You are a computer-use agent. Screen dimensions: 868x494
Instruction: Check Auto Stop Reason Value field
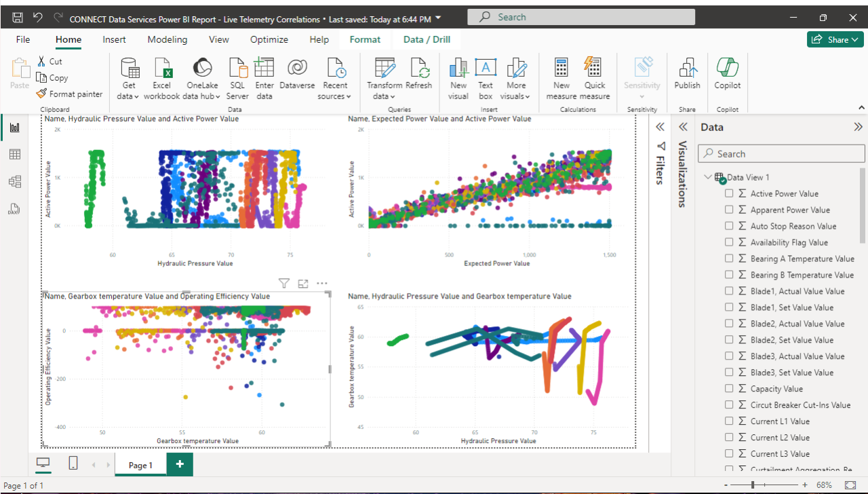pyautogui.click(x=730, y=226)
